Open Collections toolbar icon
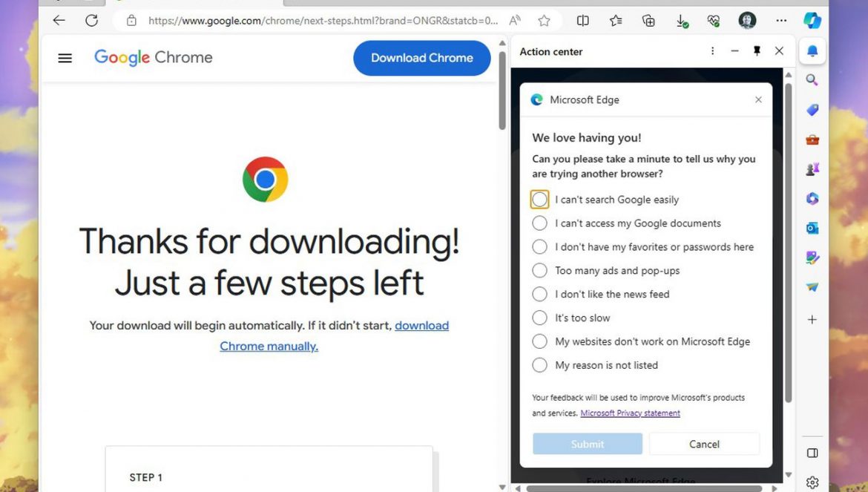Screen dimensions: 868x492 pos(648,21)
